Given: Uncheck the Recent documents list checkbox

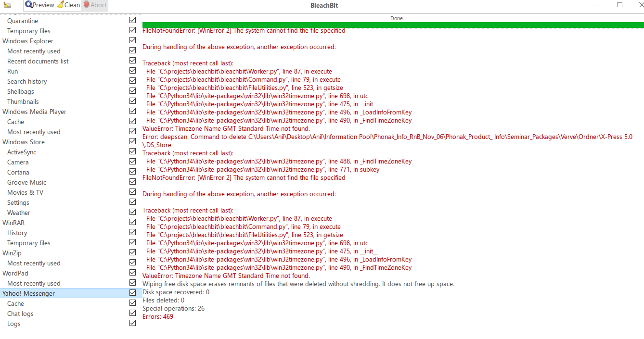Looking at the screenshot, I should click(x=132, y=61).
